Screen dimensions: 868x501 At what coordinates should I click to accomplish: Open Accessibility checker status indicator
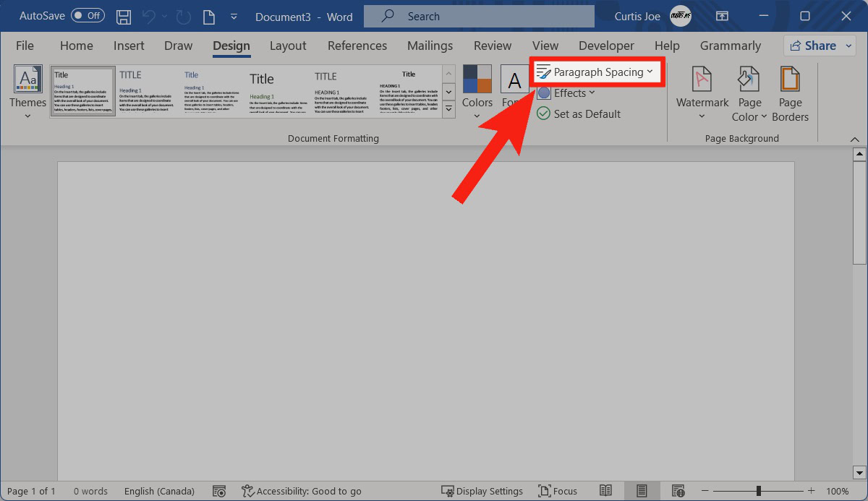[302, 491]
